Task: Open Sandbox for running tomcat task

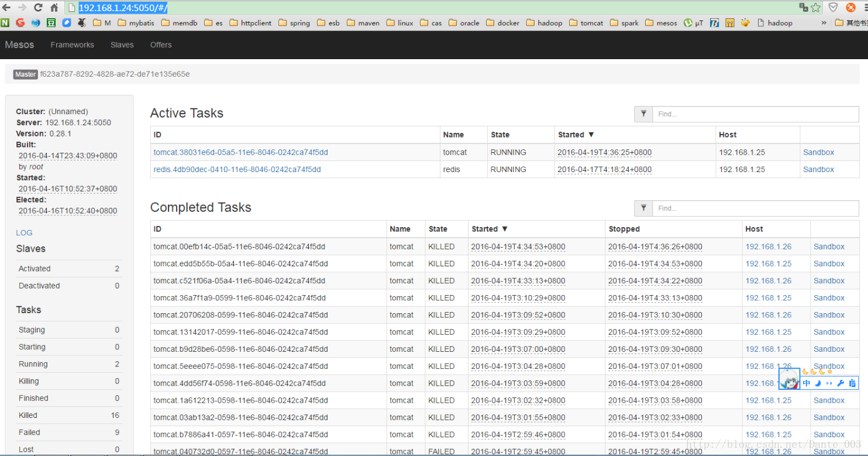Action: (818, 152)
